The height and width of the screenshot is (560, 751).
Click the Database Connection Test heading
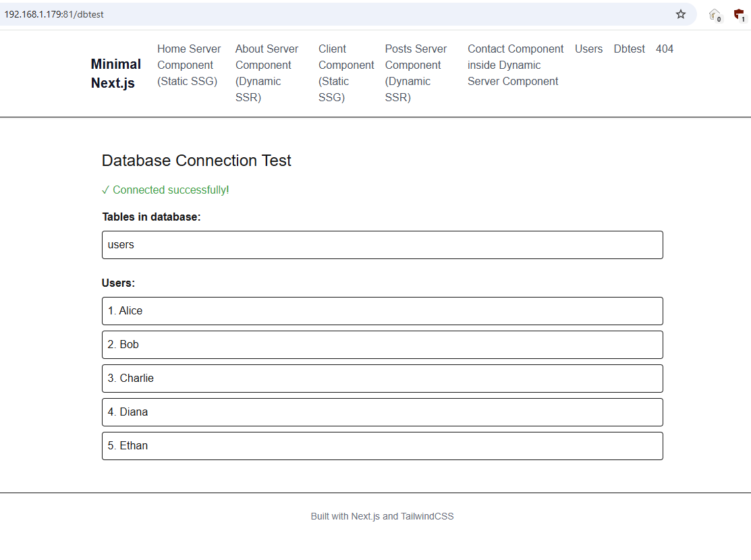point(196,161)
